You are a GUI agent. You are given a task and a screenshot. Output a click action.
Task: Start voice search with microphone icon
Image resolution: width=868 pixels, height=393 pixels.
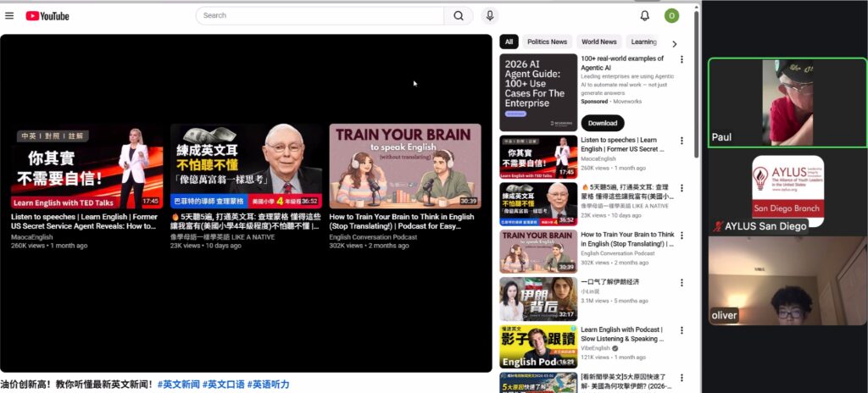click(490, 15)
